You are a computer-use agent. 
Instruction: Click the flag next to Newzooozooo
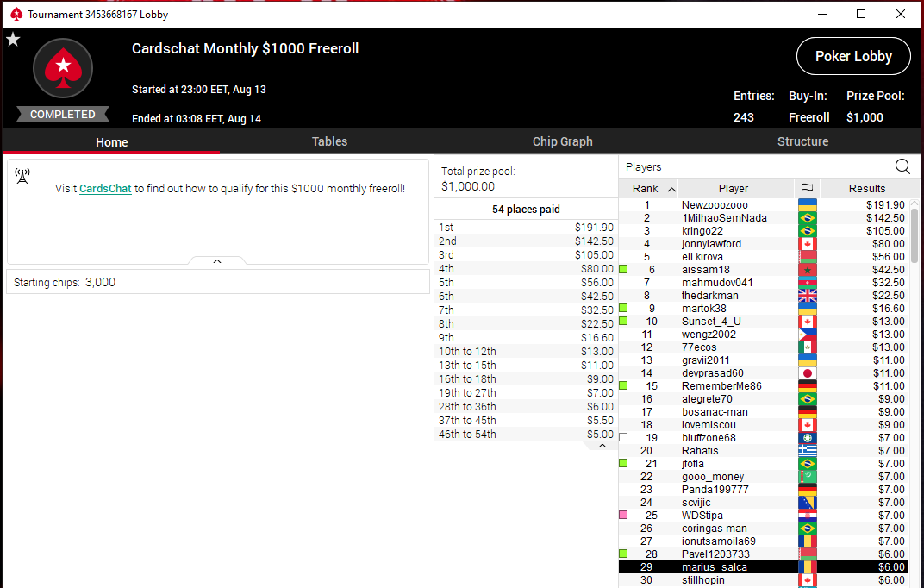[x=808, y=205]
